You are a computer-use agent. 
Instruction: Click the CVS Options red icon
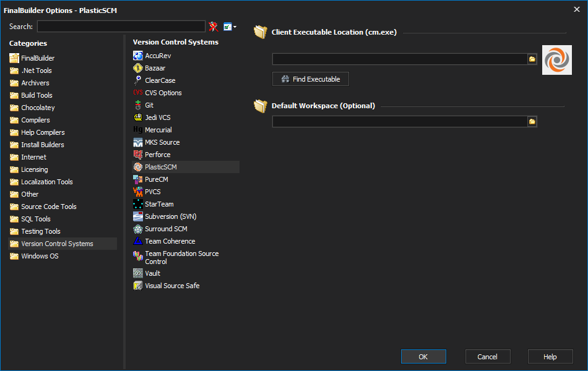click(x=138, y=93)
